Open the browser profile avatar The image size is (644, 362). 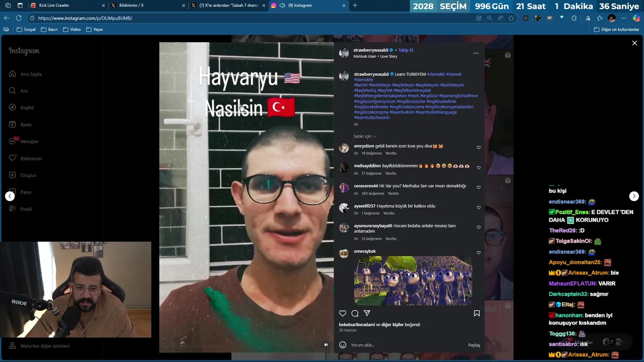pos(612,18)
